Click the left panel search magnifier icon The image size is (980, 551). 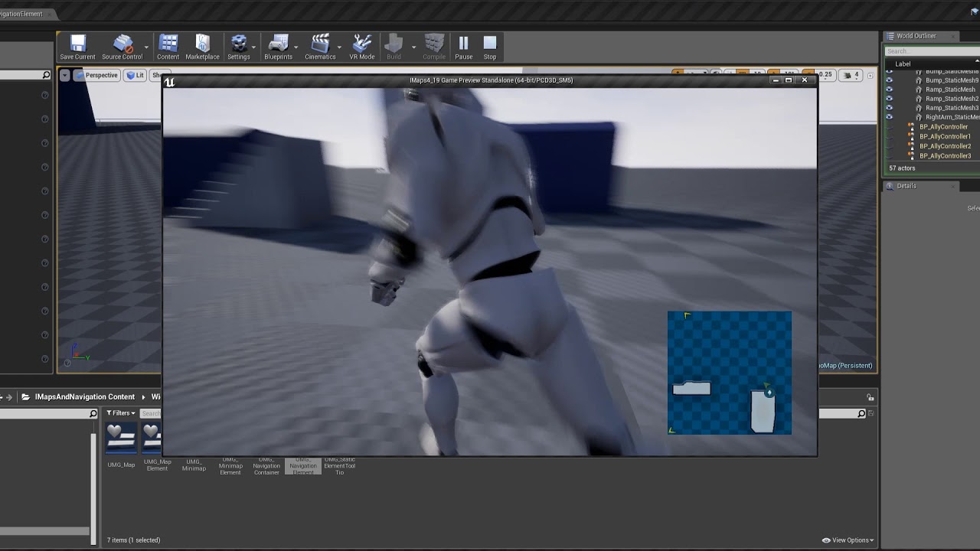(x=46, y=75)
